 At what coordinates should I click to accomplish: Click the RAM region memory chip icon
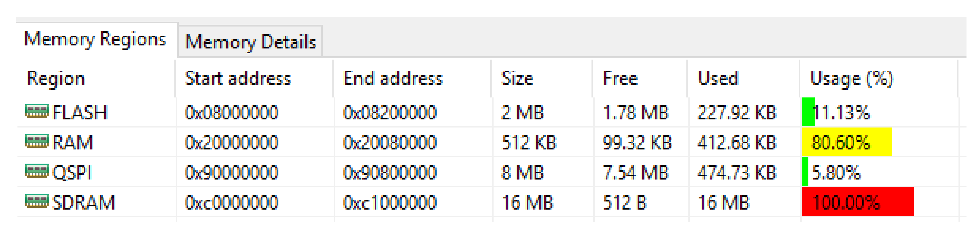pyautogui.click(x=37, y=141)
